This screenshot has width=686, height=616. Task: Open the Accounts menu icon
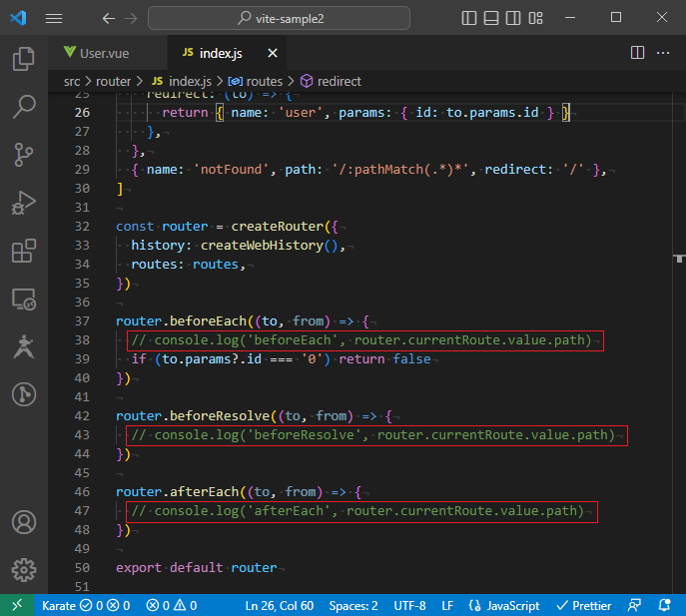24,522
